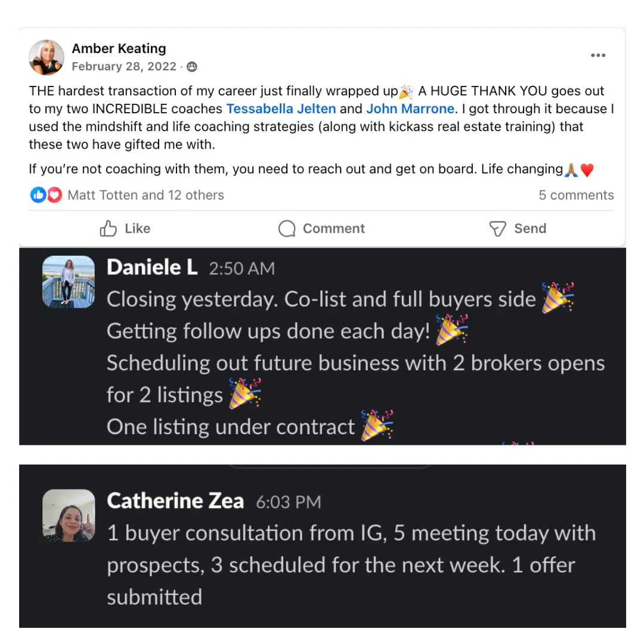Click the post audience privacy icon
644x644 pixels.
(x=192, y=67)
